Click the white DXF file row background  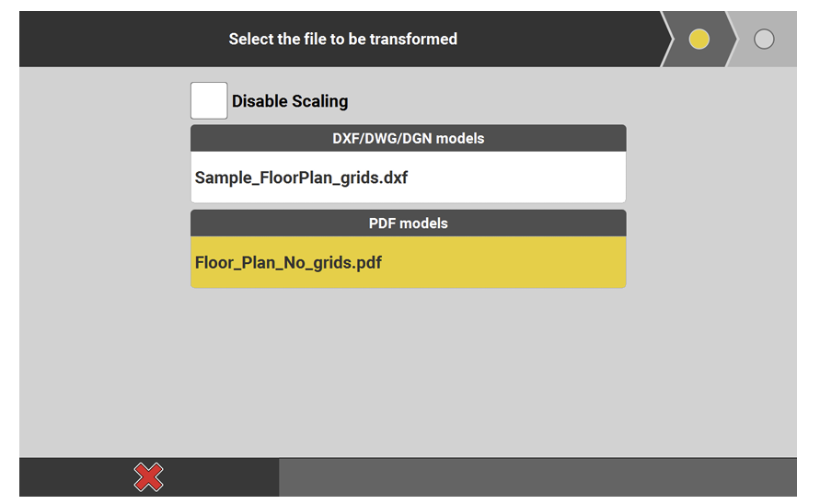tap(525, 178)
